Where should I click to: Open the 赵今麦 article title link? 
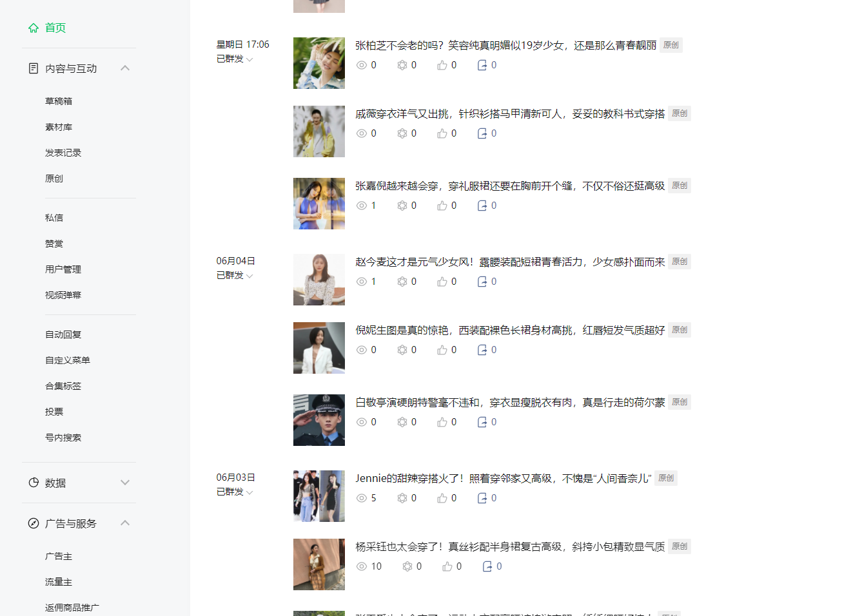tap(510, 262)
